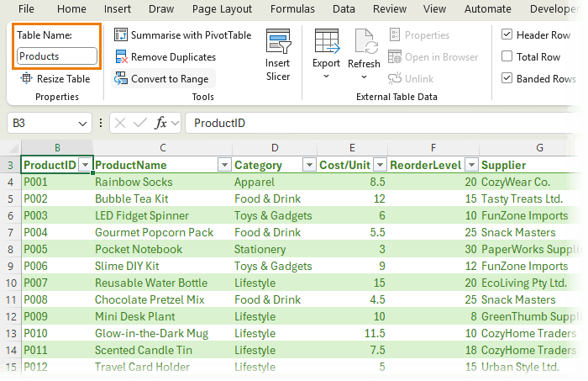Open the File menu
The image size is (588, 381).
point(26,9)
